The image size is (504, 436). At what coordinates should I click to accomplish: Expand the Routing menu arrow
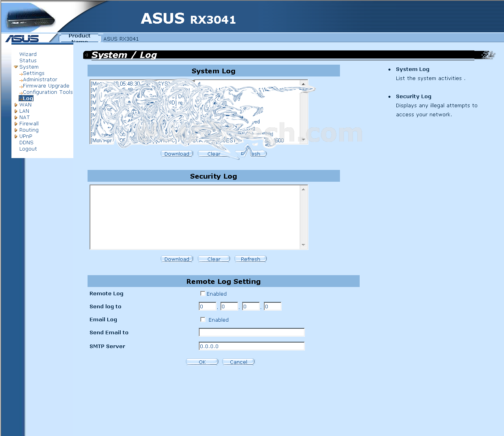click(x=16, y=130)
